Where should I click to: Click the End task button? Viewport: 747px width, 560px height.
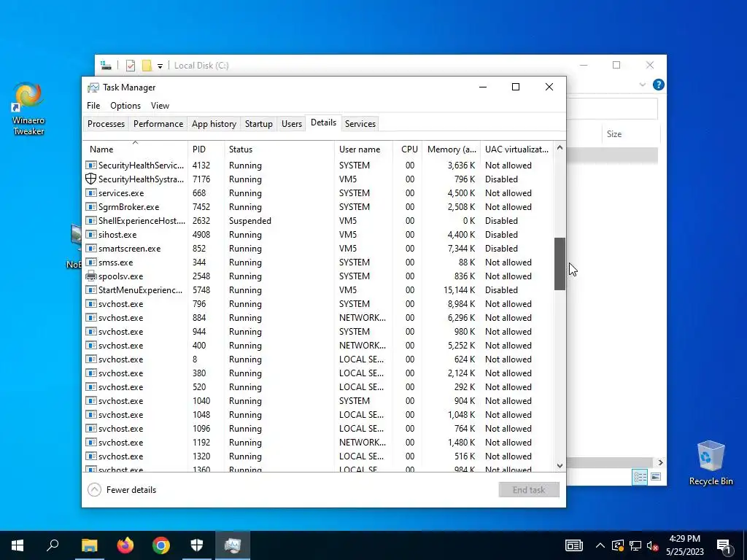[529, 490]
